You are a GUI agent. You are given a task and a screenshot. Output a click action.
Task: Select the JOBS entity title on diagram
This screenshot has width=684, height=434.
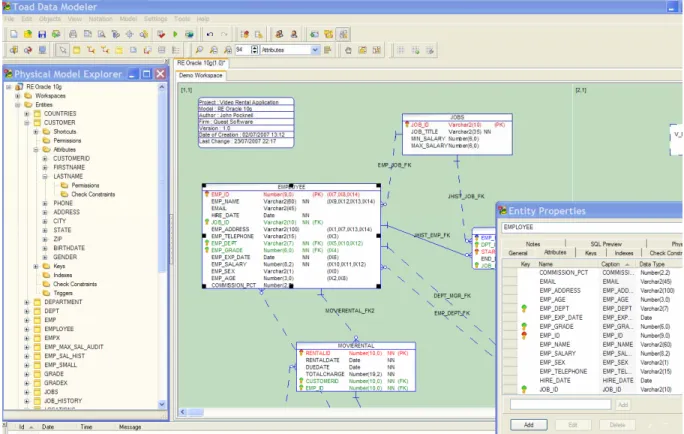(457, 117)
